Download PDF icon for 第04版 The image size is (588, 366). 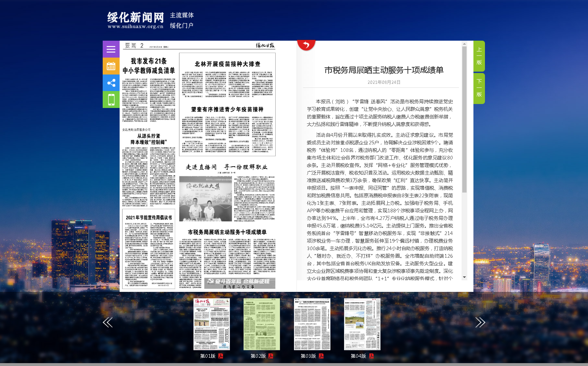(x=371, y=356)
